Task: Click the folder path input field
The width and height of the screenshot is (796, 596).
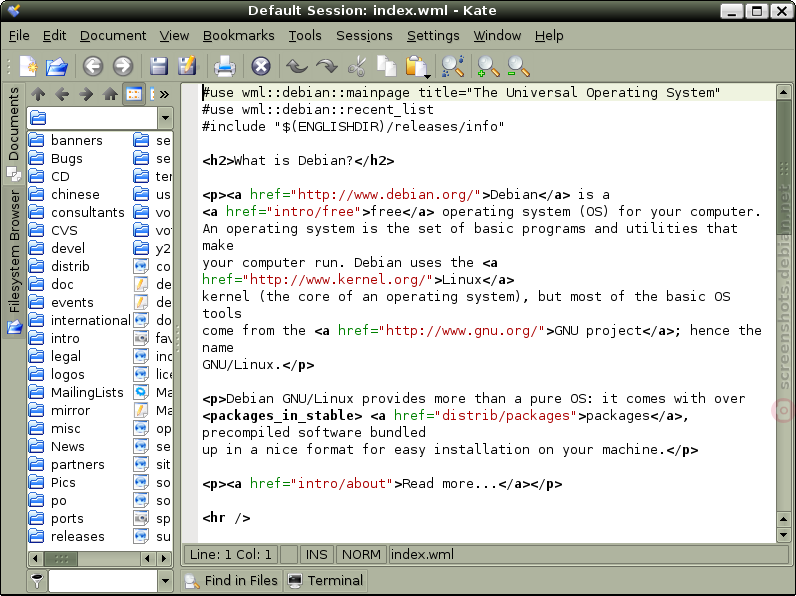Action: tap(92, 118)
